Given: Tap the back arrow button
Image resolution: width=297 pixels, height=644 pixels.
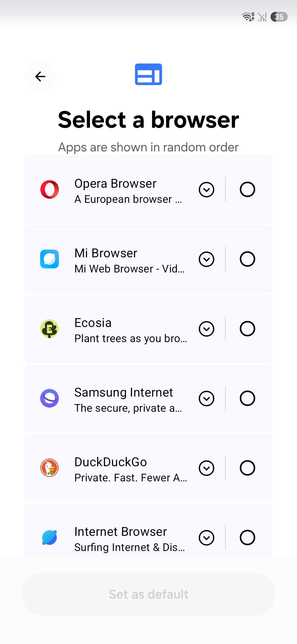Looking at the screenshot, I should (x=40, y=77).
